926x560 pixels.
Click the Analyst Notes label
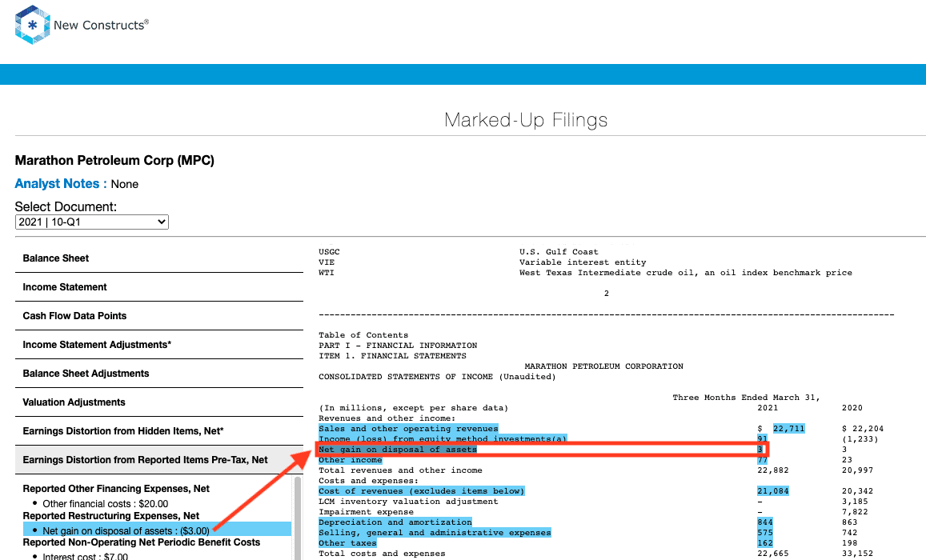61,183
